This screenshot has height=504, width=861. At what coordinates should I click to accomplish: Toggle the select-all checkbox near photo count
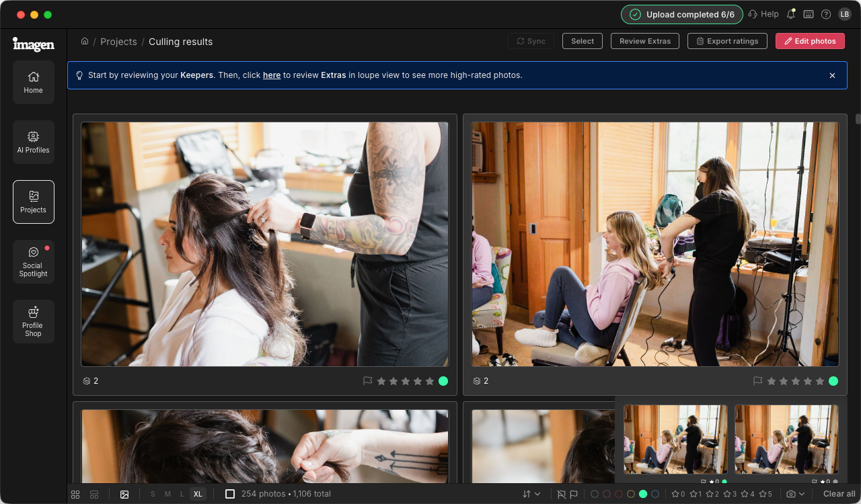(230, 494)
